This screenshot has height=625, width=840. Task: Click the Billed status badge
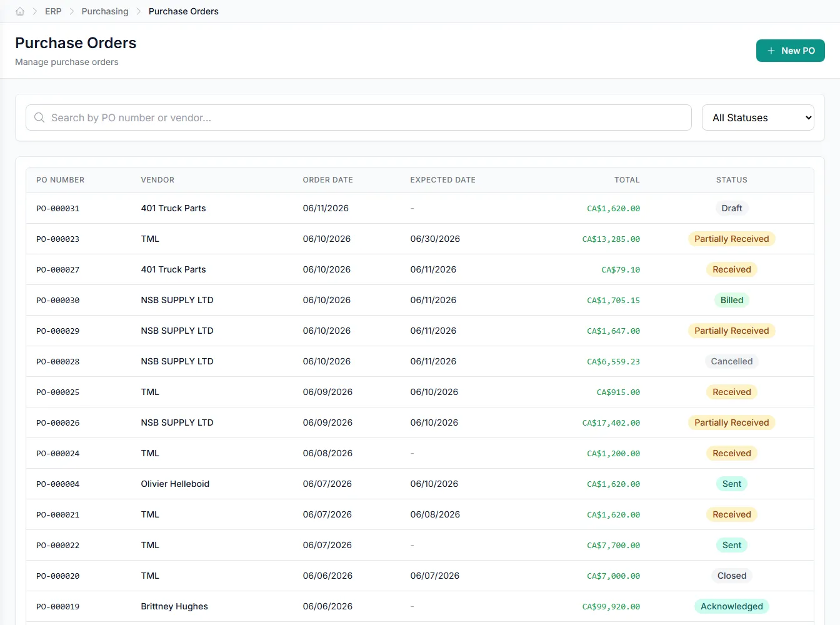coord(732,300)
